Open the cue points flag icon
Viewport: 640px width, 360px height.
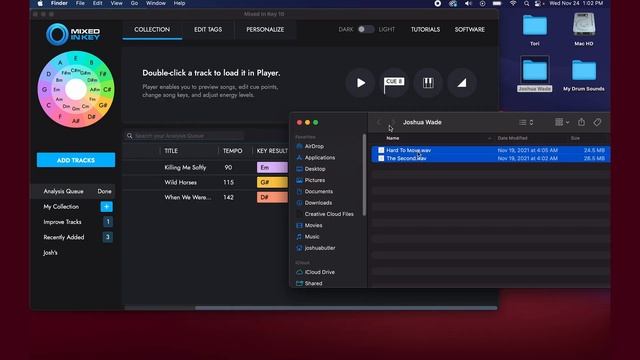(394, 83)
